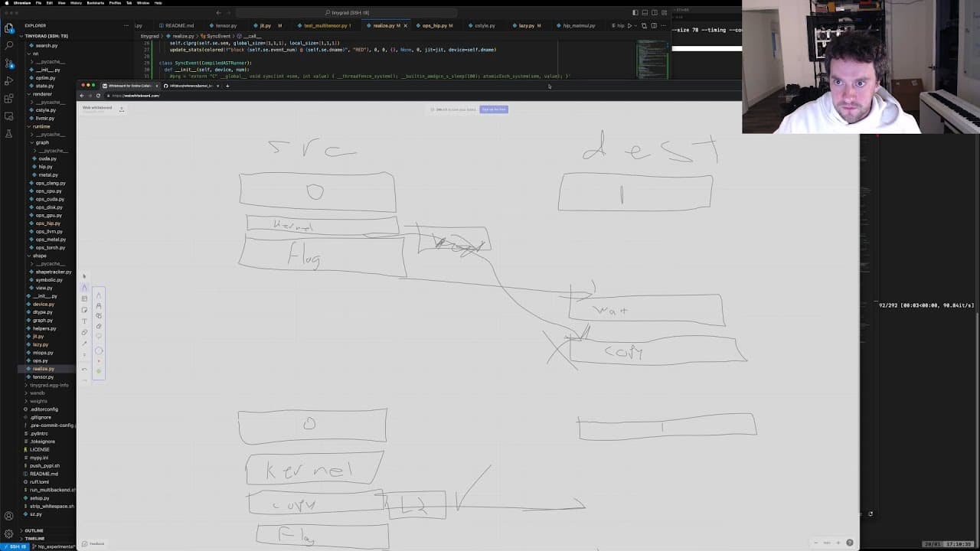
Task: Open the editor More Actions ellipsis
Action: click(x=662, y=25)
